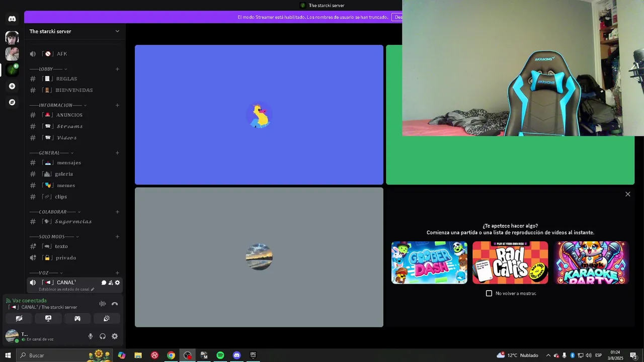Open chat for the CANAL voice channel
Screen dimensions: 644x362
pos(104,283)
